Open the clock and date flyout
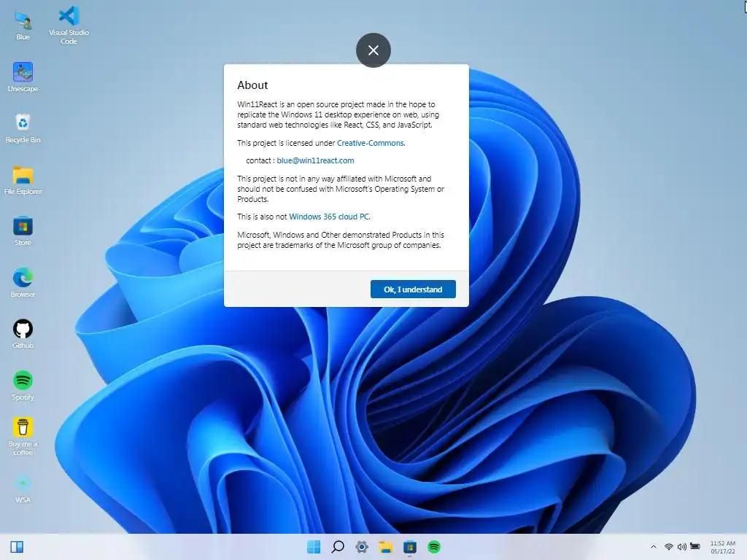Screen dimensions: 747x560 (x=723, y=547)
